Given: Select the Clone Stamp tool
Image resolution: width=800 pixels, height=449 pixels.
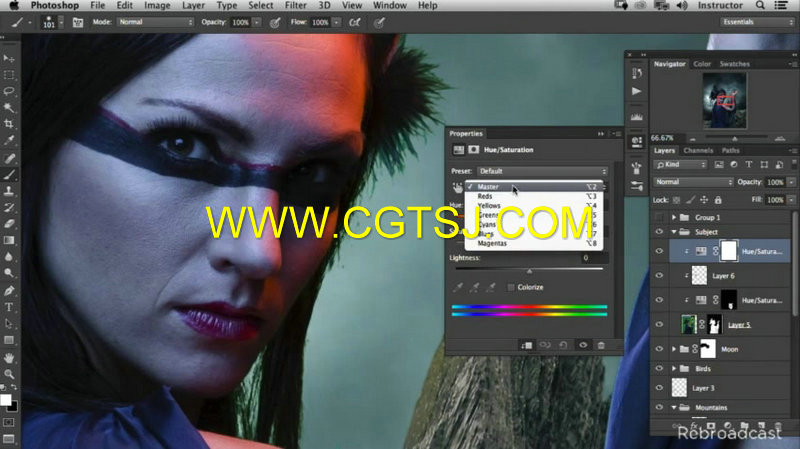Looking at the screenshot, I should (x=9, y=191).
